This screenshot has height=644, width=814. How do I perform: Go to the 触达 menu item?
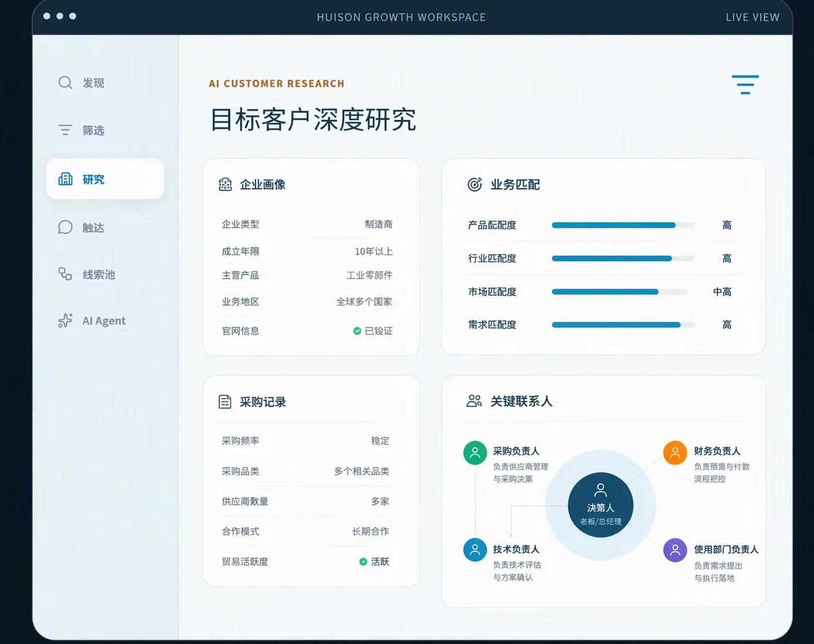105,227
